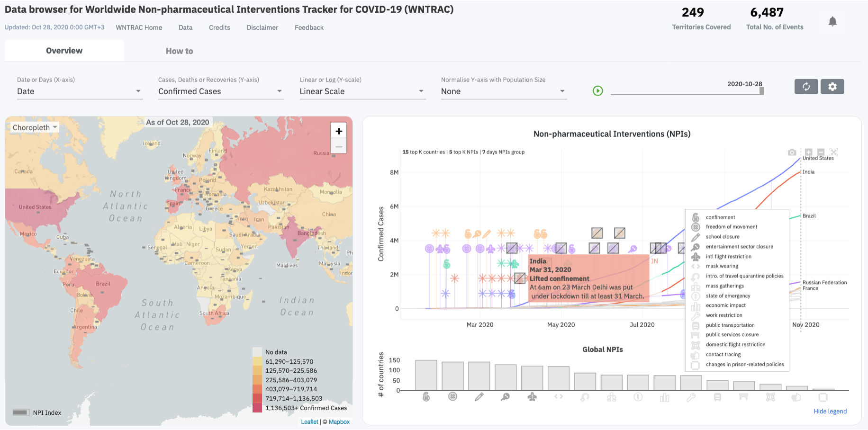Open Date or Days X-axis dropdown
Image resolution: width=868 pixels, height=430 pixels.
tap(80, 91)
